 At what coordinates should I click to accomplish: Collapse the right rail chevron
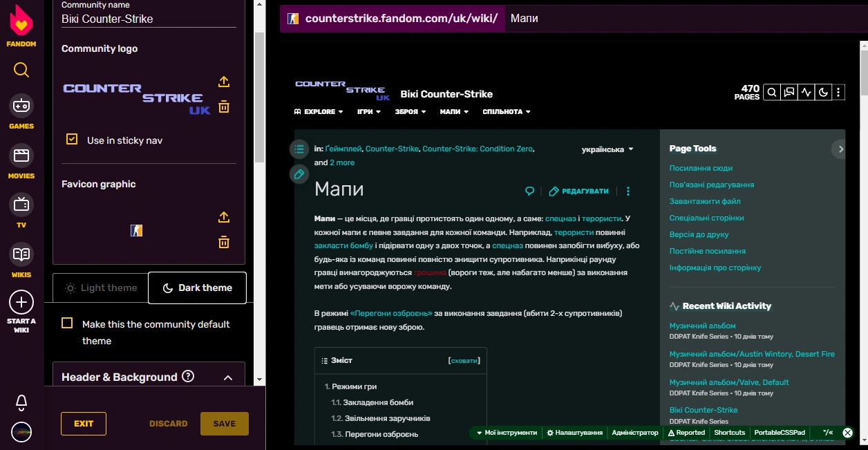[840, 149]
